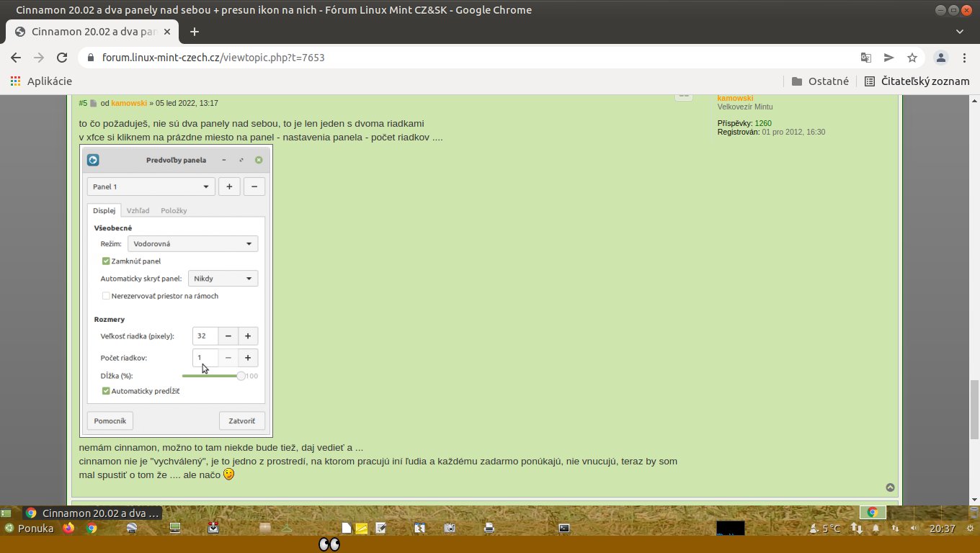Expand the Automaticky skryť panel dropdown
980x553 pixels.
pyautogui.click(x=223, y=279)
